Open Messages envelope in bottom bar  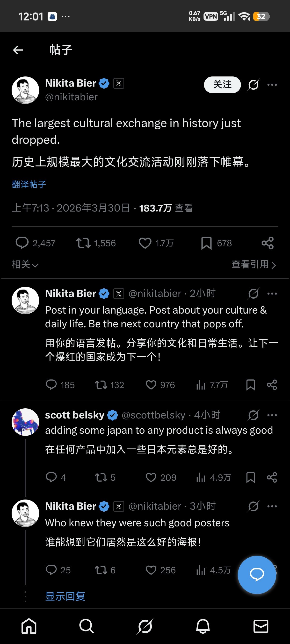(261, 626)
